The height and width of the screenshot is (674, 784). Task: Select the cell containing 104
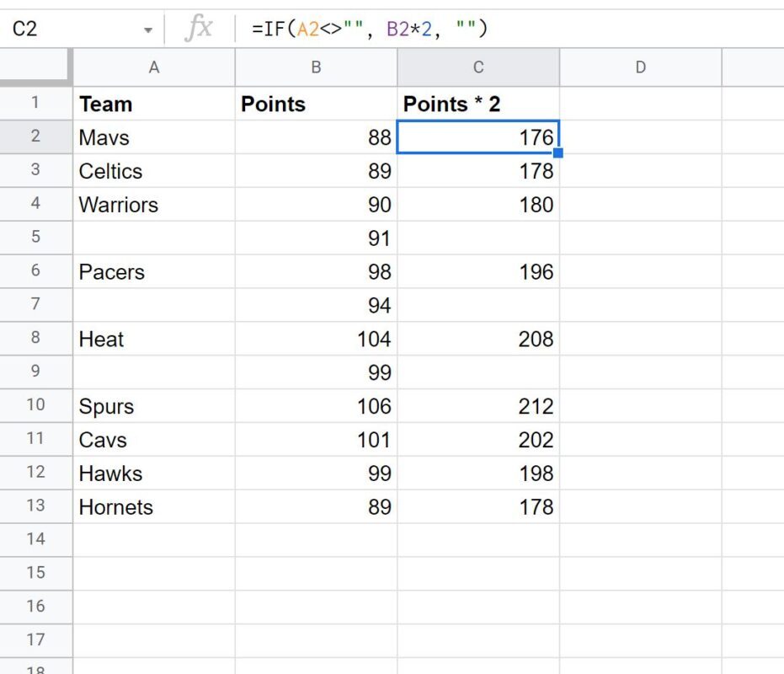pyautogui.click(x=316, y=339)
